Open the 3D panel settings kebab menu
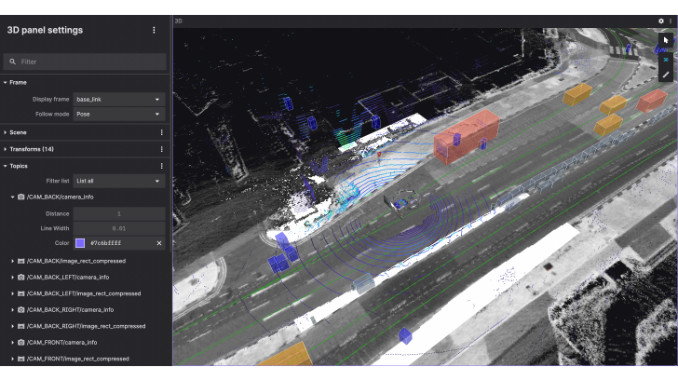Image resolution: width=678 pixels, height=381 pixels. click(154, 30)
